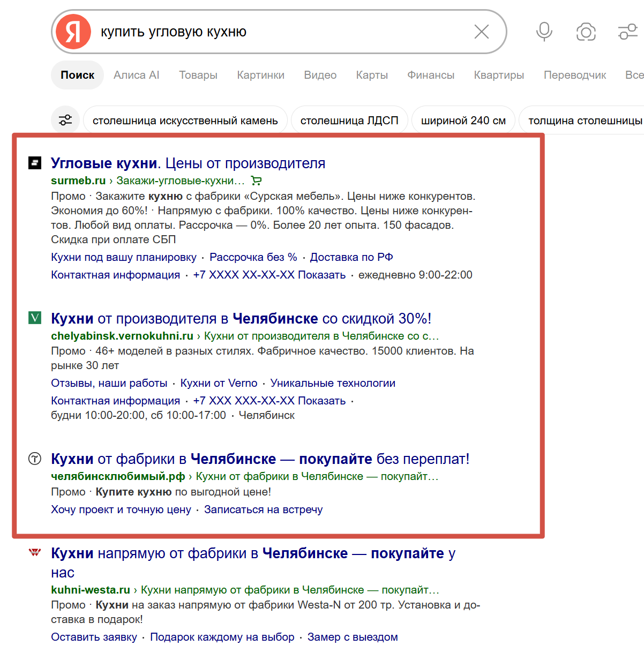
Task: Open the Переводчик tab
Action: point(575,75)
